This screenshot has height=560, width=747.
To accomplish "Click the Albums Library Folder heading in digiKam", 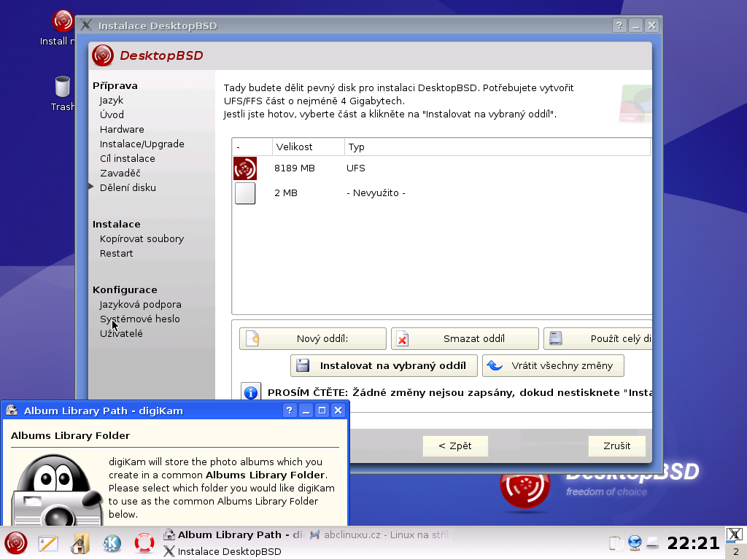I will click(x=71, y=435).
